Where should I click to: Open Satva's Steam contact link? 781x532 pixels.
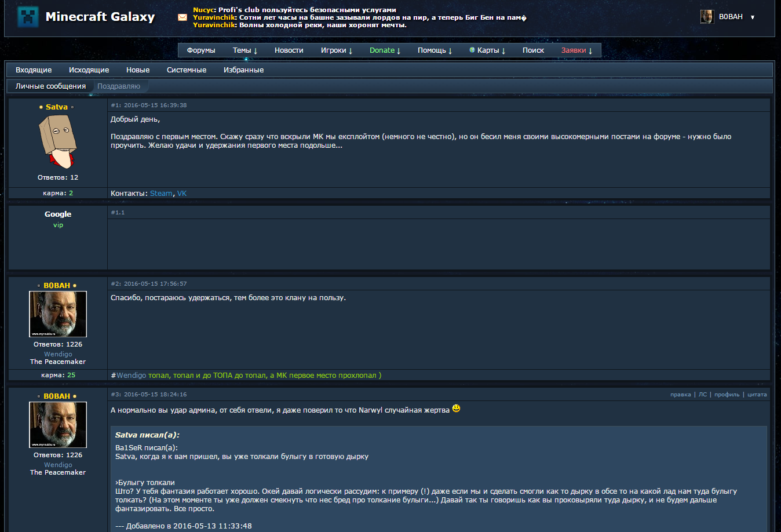(161, 194)
